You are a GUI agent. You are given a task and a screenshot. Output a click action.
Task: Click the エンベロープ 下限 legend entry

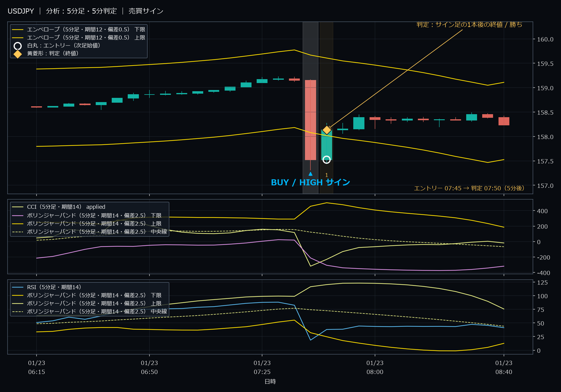pyautogui.click(x=79, y=30)
